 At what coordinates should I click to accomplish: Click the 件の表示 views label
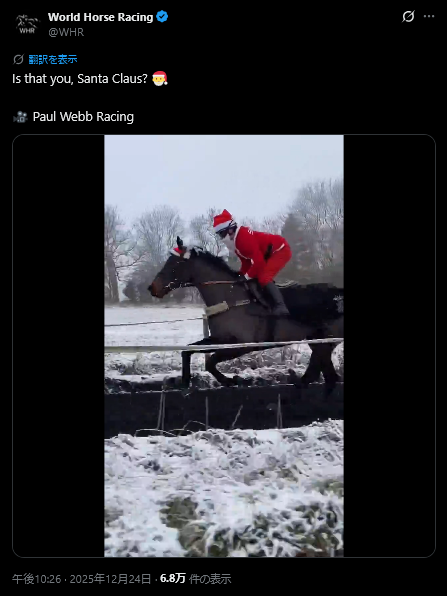(x=210, y=579)
